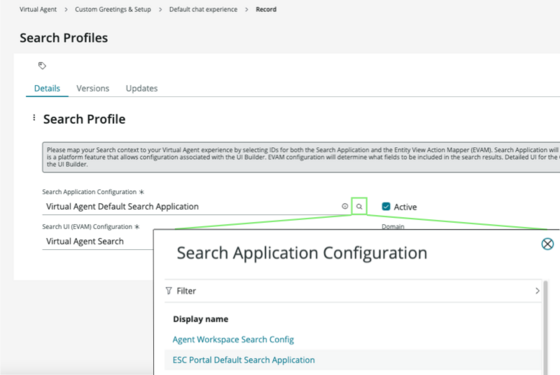The image size is (560, 375).
Task: Click the Search Profile section heading
Action: point(84,119)
